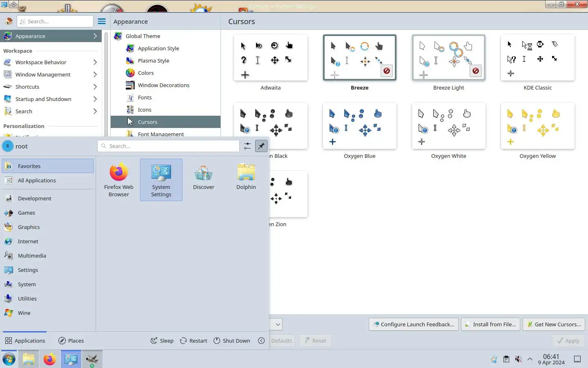Viewport: 588px width, 368px height.
Task: Click Get New Cursors button
Action: 554,324
